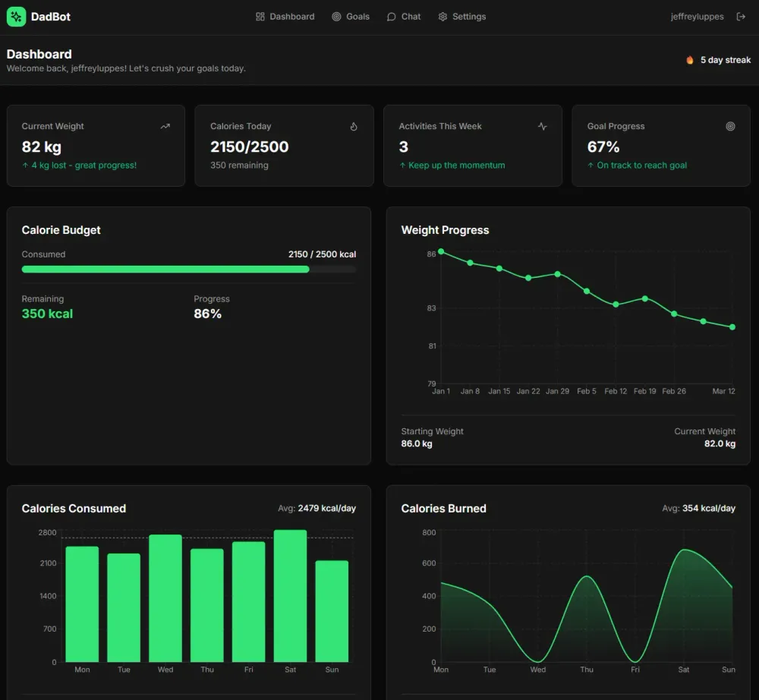Viewport: 759px width, 700px height.
Task: Click the Thu bar in Calories Consumed
Action: point(207,605)
